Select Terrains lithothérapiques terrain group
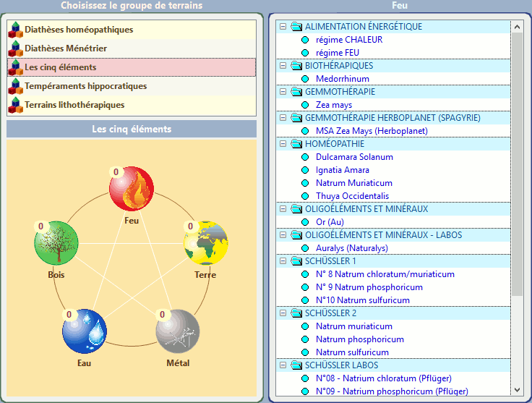 click(x=132, y=105)
